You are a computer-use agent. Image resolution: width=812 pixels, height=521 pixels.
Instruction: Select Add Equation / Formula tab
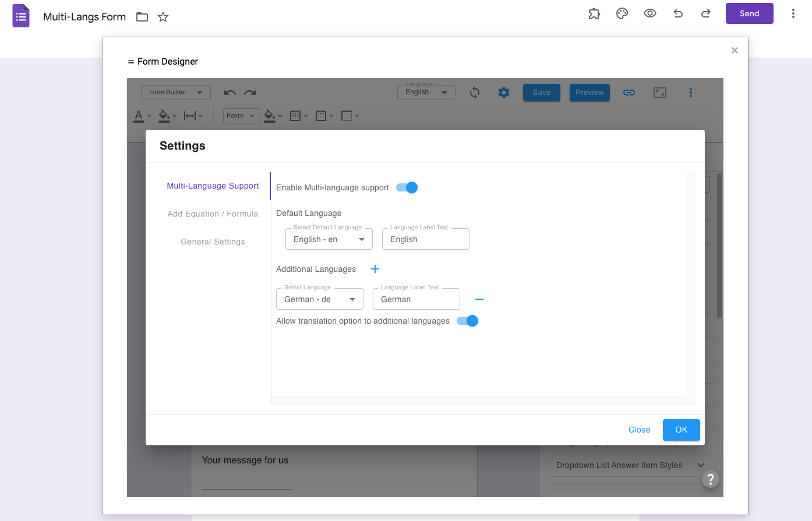pos(213,214)
